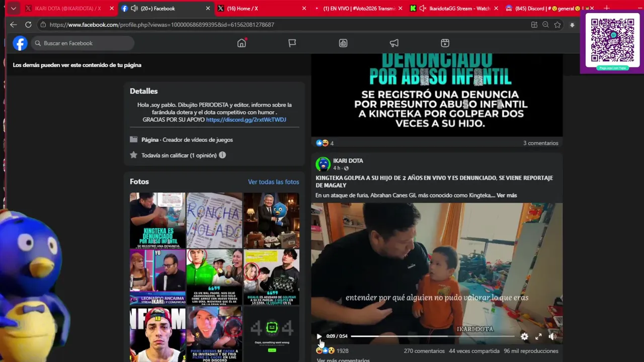Click 44 veces compartida
Viewport: 644px width, 362px height.
[474, 351]
